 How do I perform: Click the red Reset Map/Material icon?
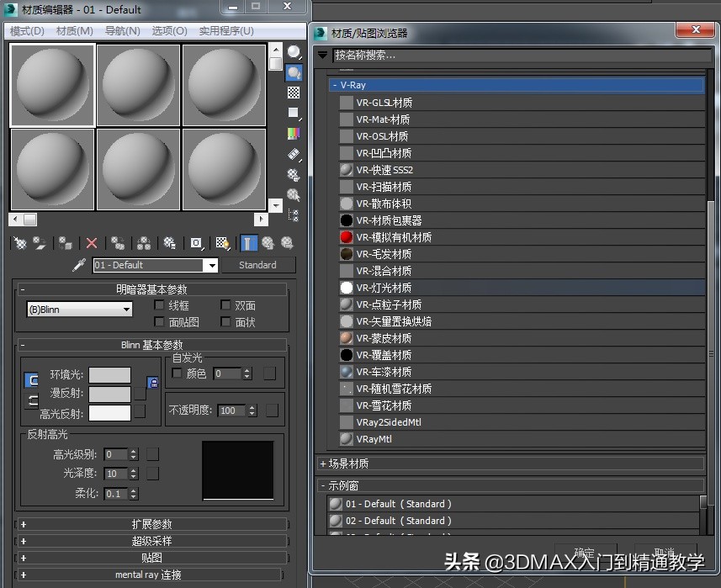point(91,243)
